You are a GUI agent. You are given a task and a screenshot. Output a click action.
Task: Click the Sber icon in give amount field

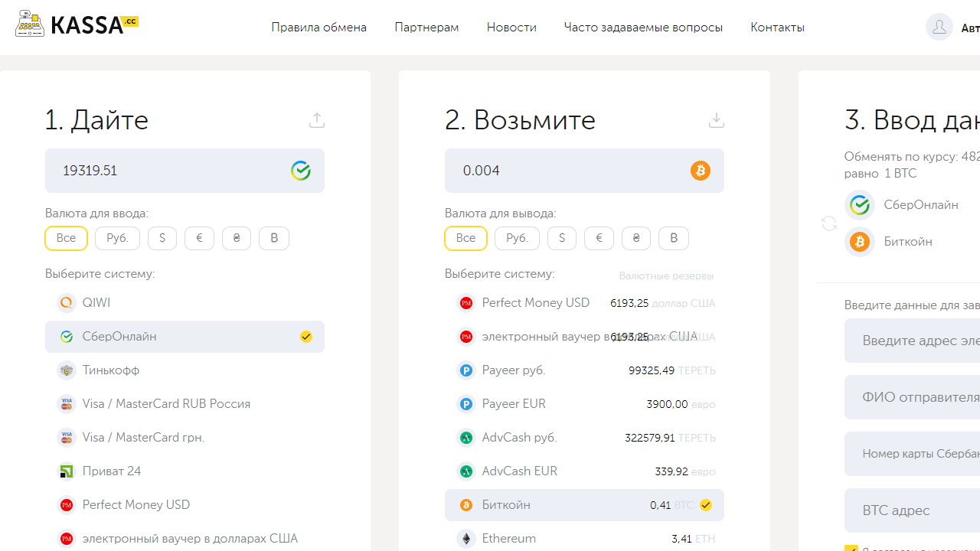(x=301, y=171)
